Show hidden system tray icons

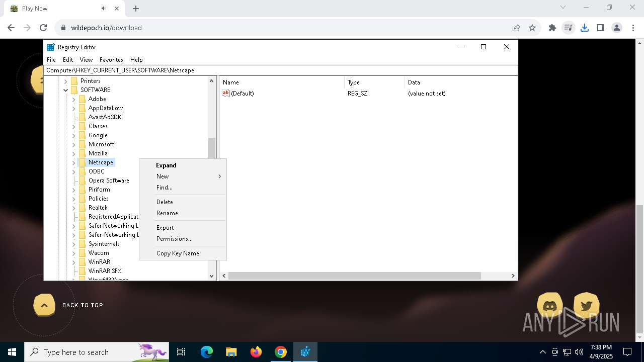coord(542,352)
